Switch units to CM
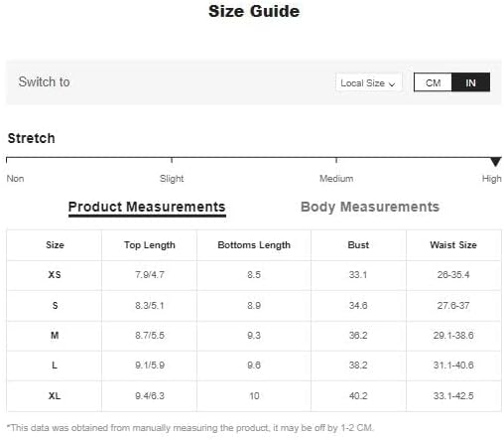504x440 pixels. pos(433,82)
